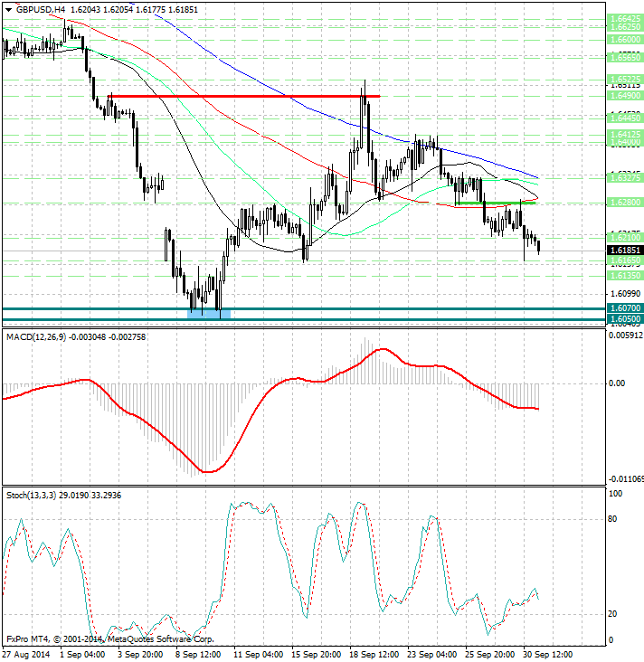
Task: Click the 1.61350 price level label
Action: click(625, 276)
